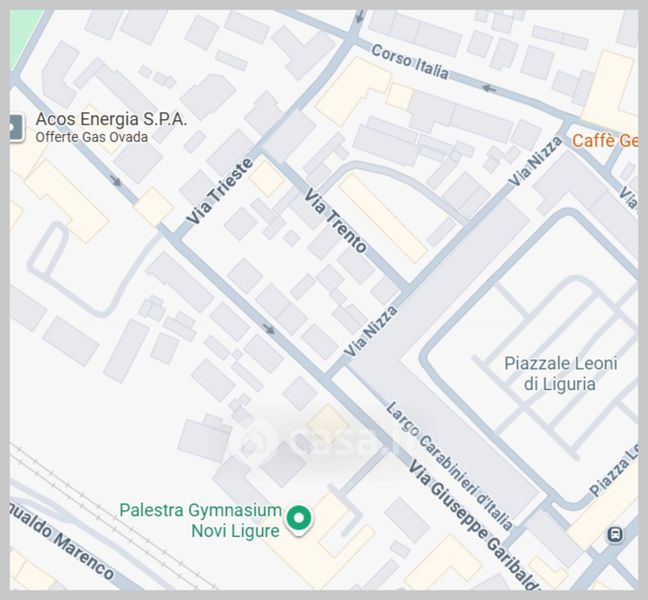
Task: Click the Corso Italia street label
Action: [x=410, y=62]
